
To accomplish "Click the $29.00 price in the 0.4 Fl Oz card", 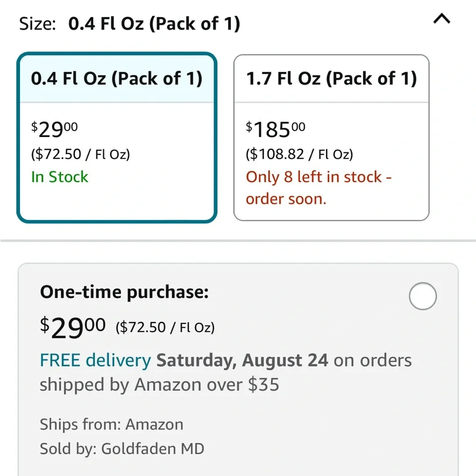I will tap(54, 129).
